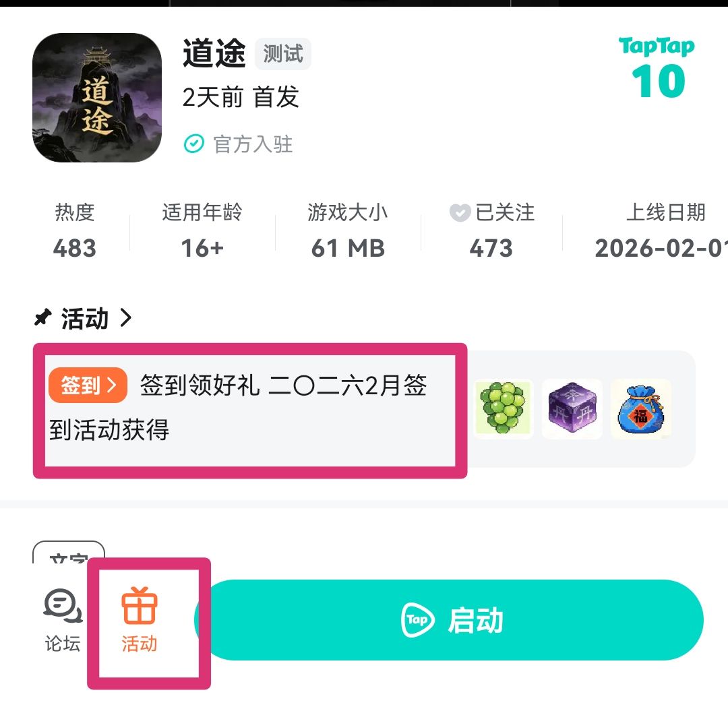The width and height of the screenshot is (728, 709).
Task: Expand the 活动 section chevron arrow
Action: [x=125, y=318]
